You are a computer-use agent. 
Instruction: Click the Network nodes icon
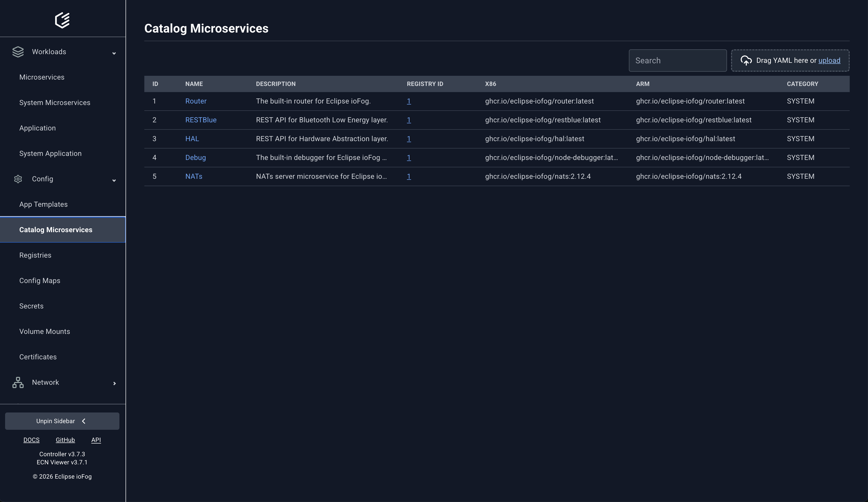click(x=18, y=382)
